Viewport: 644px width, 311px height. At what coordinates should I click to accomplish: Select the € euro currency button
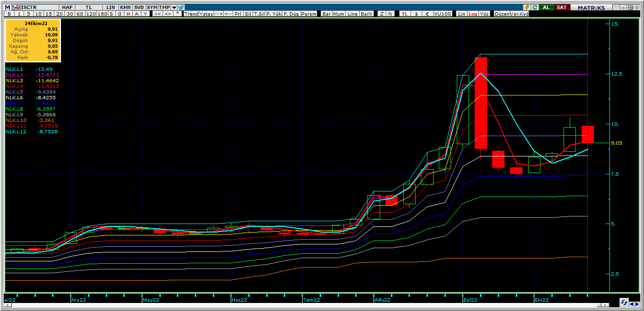(427, 14)
